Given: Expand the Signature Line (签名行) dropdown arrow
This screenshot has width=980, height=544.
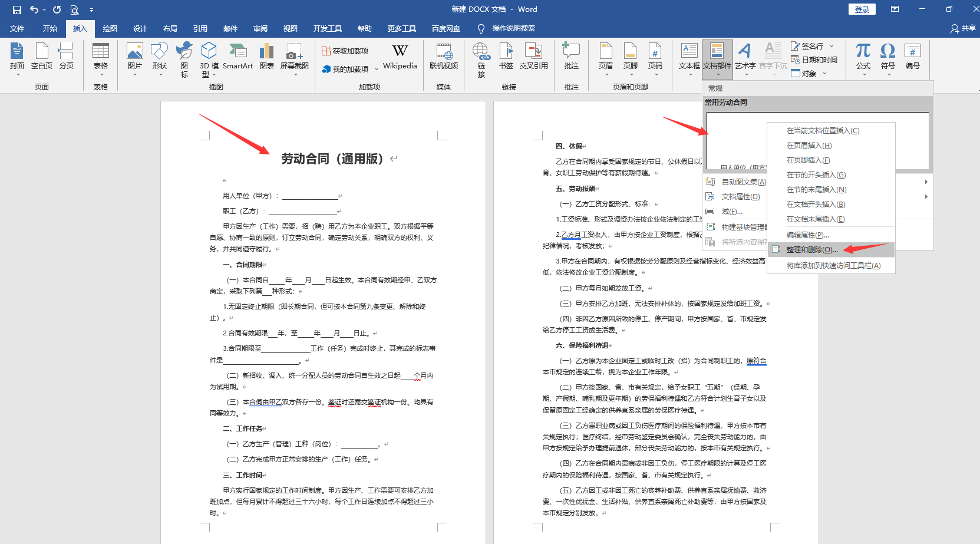Looking at the screenshot, I should (831, 46).
